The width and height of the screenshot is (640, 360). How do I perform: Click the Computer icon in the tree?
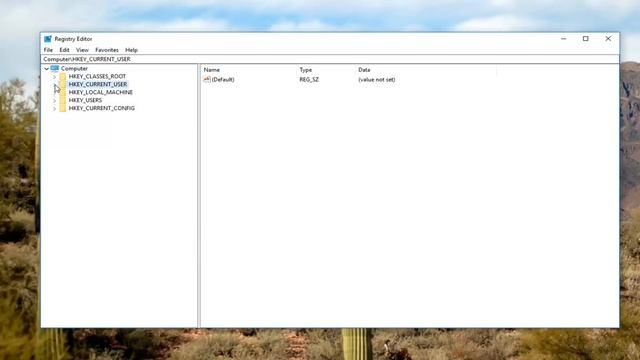coord(55,68)
